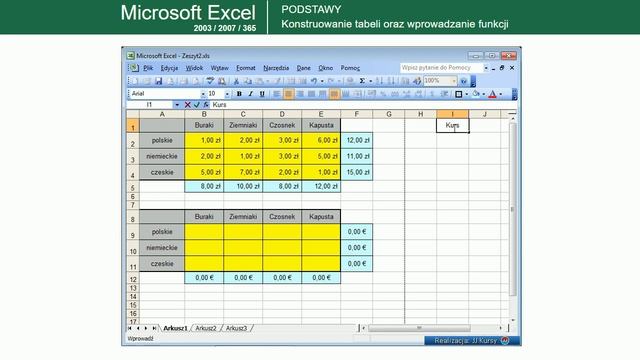Click the vertical scrollbar thumb
This screenshot has height=360, width=640.
tap(513, 209)
